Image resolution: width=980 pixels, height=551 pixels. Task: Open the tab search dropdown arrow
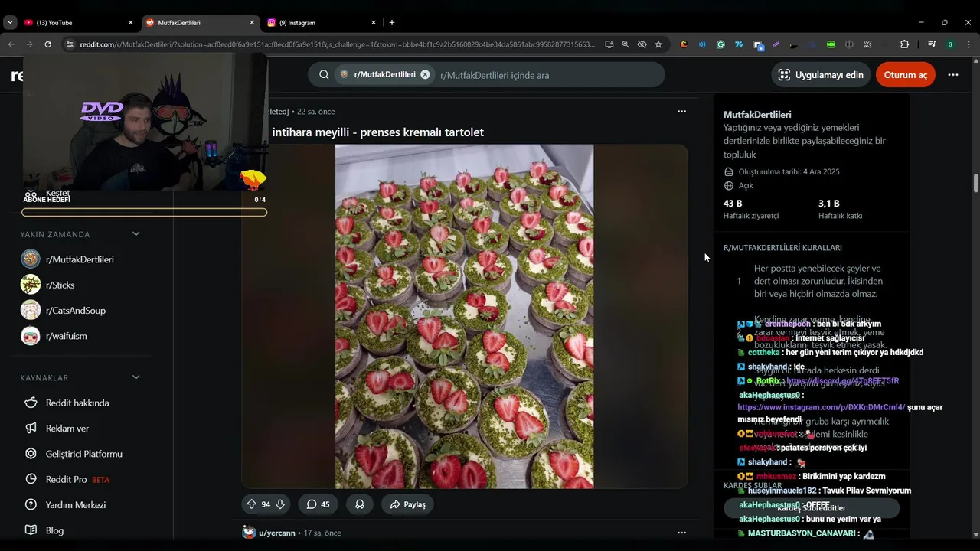(10, 23)
